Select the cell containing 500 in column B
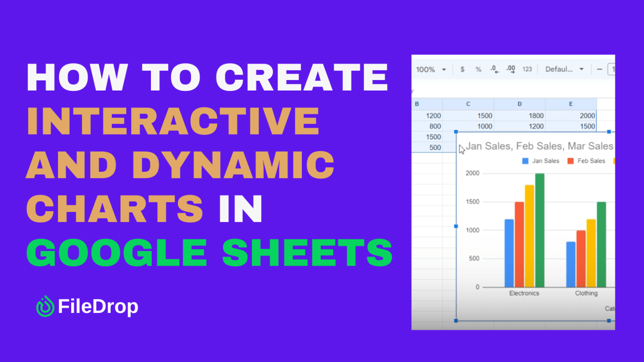This screenshot has width=644, height=362. (x=427, y=147)
